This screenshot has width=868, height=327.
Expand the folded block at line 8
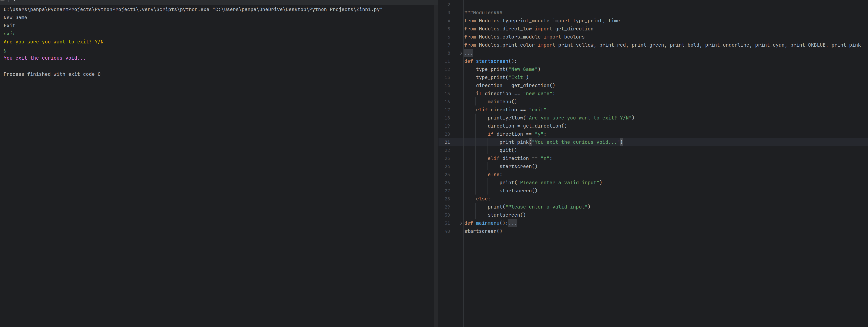coord(461,53)
